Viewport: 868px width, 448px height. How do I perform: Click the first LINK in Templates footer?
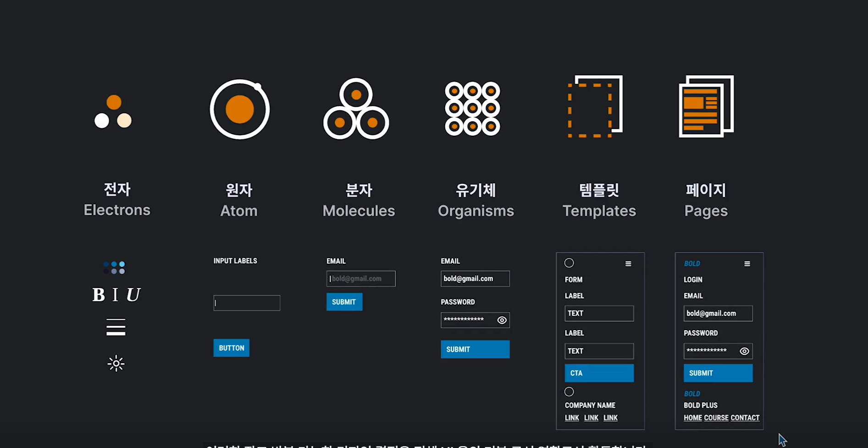click(x=572, y=418)
